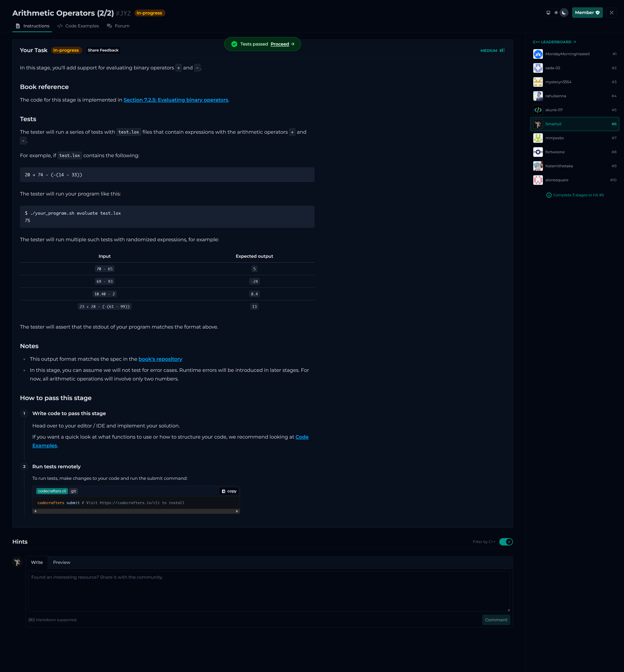624x672 pixels.
Task: Select the codecrafters cli option
Action: pyautogui.click(x=52, y=491)
